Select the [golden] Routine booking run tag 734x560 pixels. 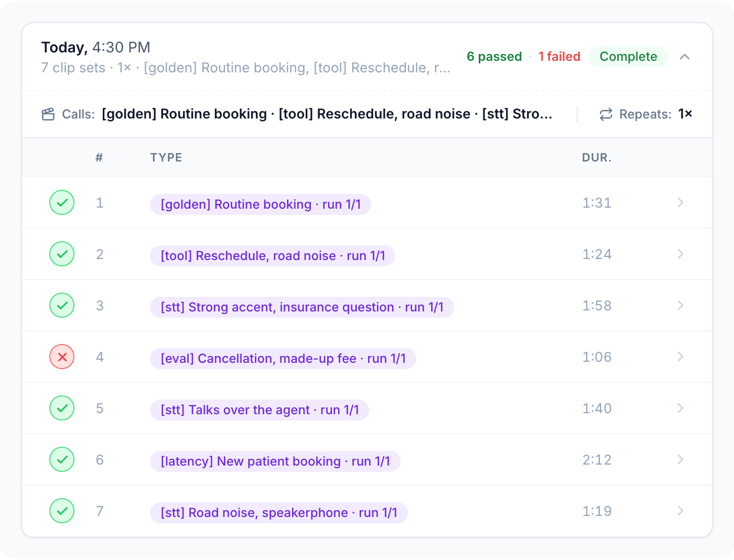pyautogui.click(x=261, y=204)
